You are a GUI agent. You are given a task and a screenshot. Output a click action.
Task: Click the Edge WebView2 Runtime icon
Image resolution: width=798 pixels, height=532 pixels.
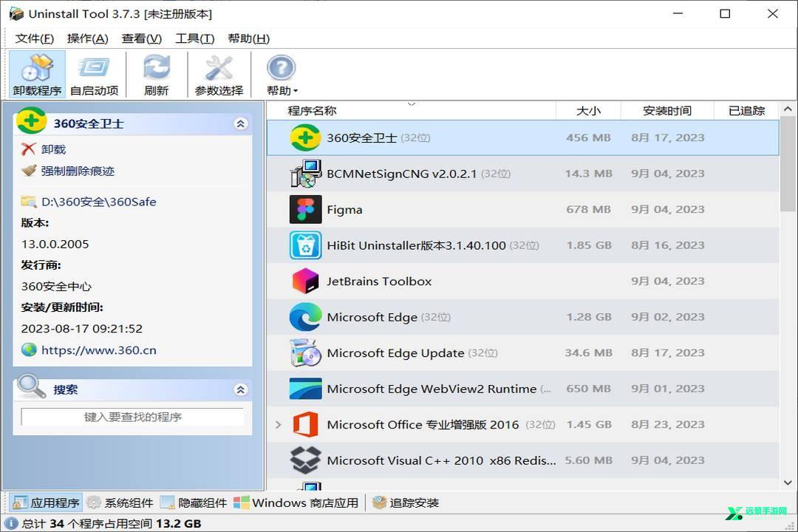coord(305,389)
